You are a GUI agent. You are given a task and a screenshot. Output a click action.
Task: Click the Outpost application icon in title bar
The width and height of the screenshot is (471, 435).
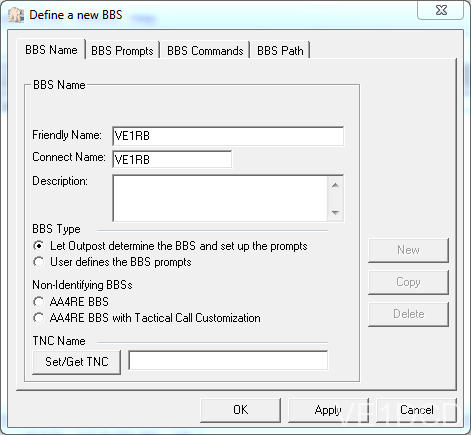pos(16,15)
